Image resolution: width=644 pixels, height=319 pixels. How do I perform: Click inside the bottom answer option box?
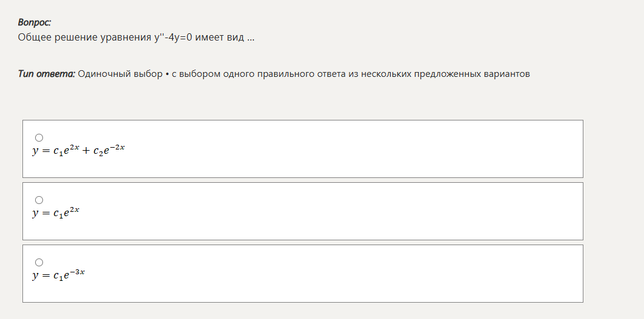303,274
